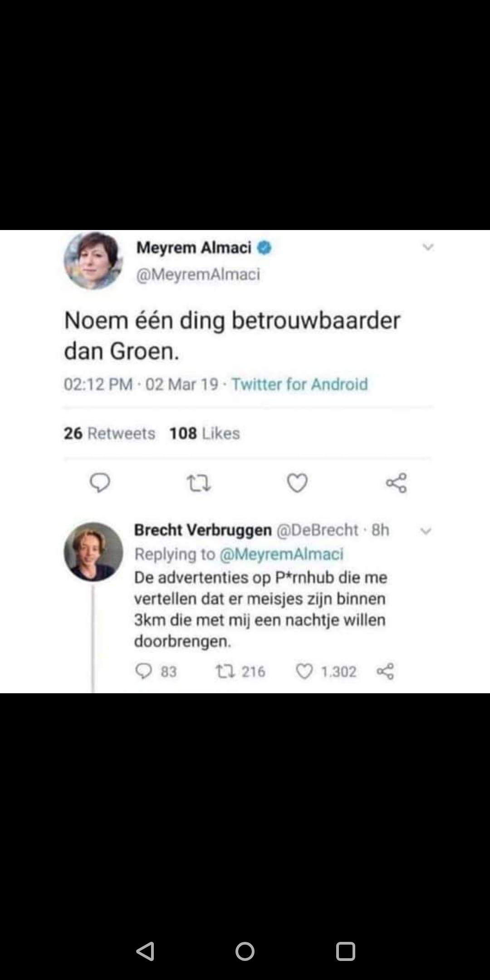This screenshot has width=490, height=980.
Task: View the 26 Retweets list
Action: (x=109, y=433)
